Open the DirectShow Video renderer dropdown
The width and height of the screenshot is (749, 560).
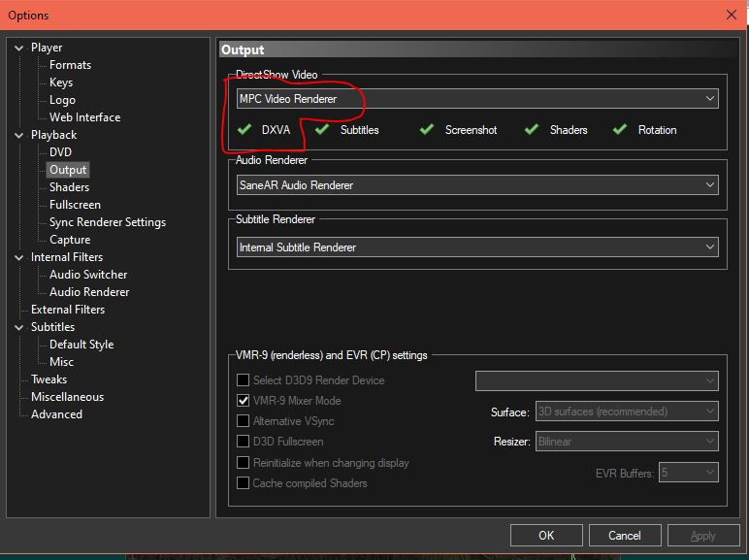[477, 98]
